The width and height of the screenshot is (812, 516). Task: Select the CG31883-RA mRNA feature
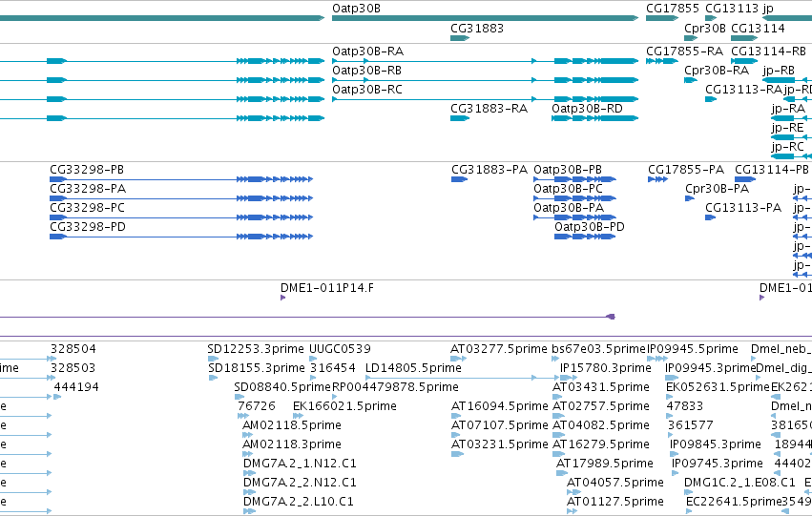pos(460,118)
